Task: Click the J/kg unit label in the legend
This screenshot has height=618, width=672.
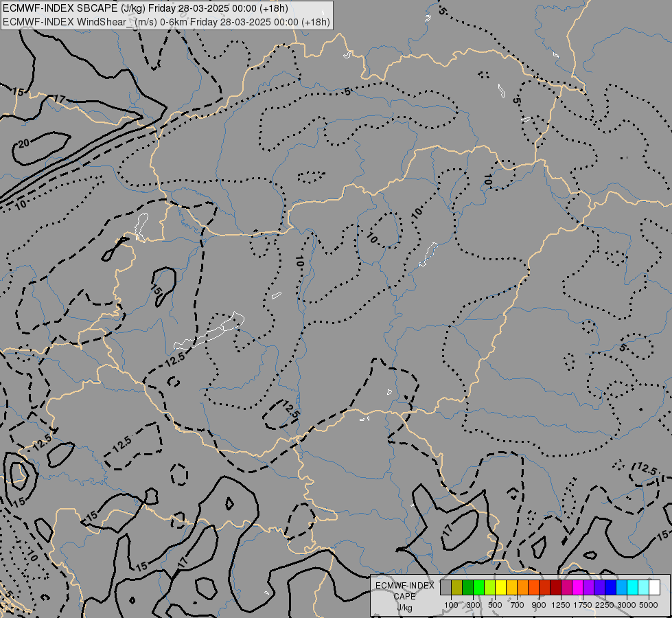Action: pos(404,608)
